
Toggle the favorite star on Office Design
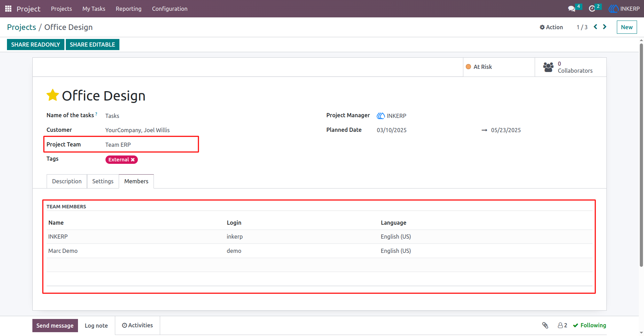53,95
